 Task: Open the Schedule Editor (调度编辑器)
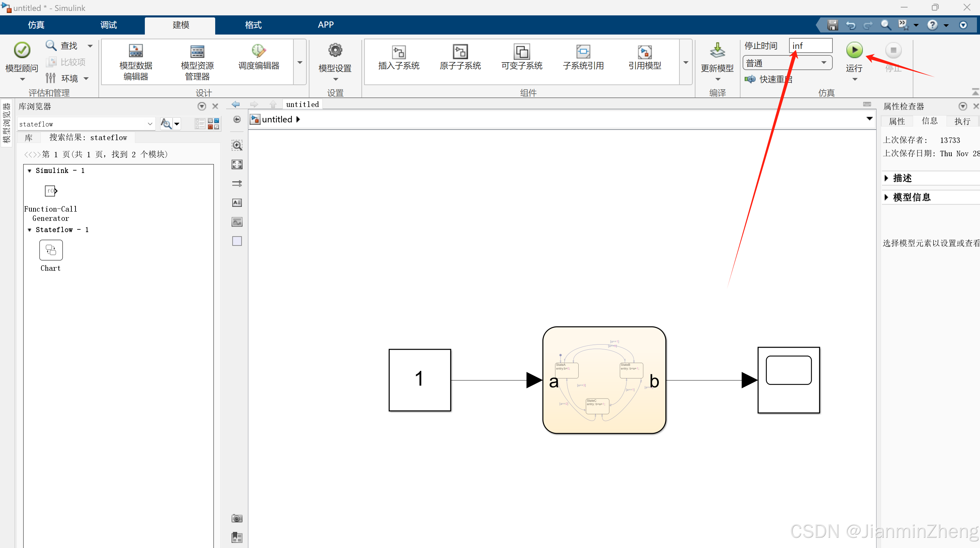click(x=259, y=57)
